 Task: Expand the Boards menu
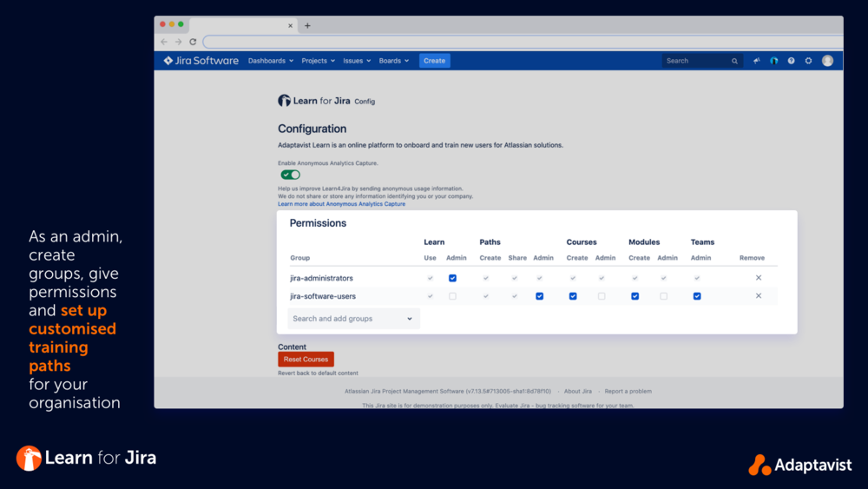pyautogui.click(x=393, y=61)
